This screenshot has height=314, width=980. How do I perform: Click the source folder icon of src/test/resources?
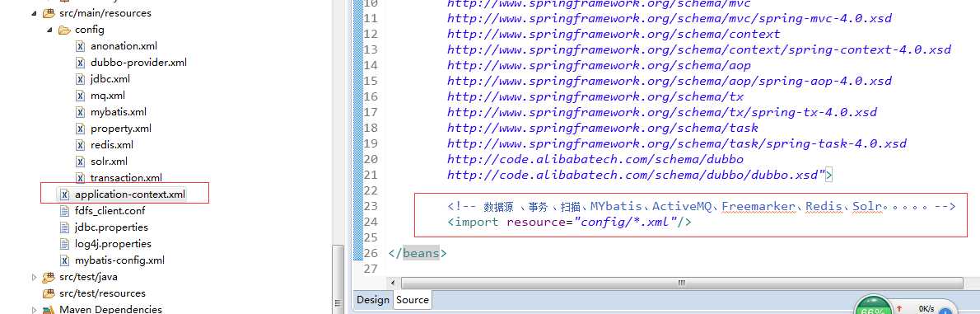tap(49, 293)
